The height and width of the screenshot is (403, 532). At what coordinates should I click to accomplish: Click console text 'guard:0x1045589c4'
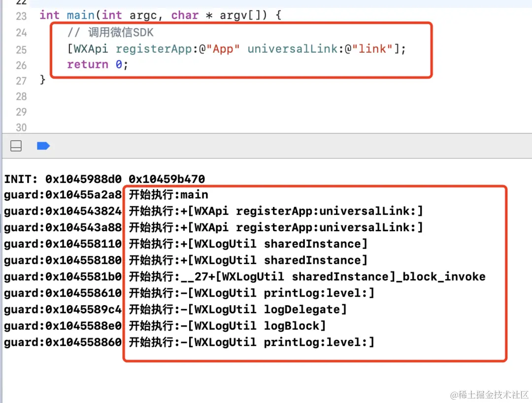click(63, 310)
